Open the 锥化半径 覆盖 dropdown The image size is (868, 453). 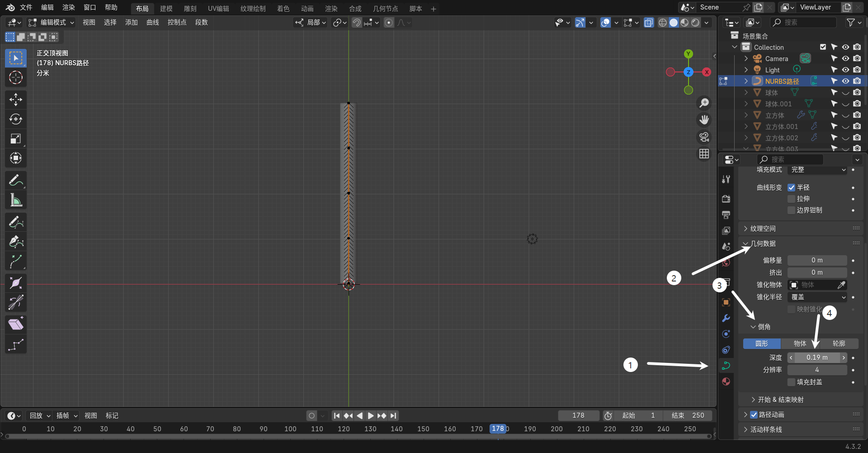(x=817, y=297)
